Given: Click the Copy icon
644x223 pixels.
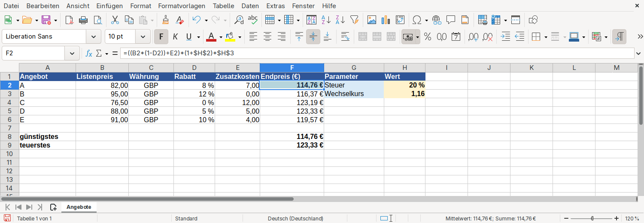Looking at the screenshot, I should [x=129, y=20].
